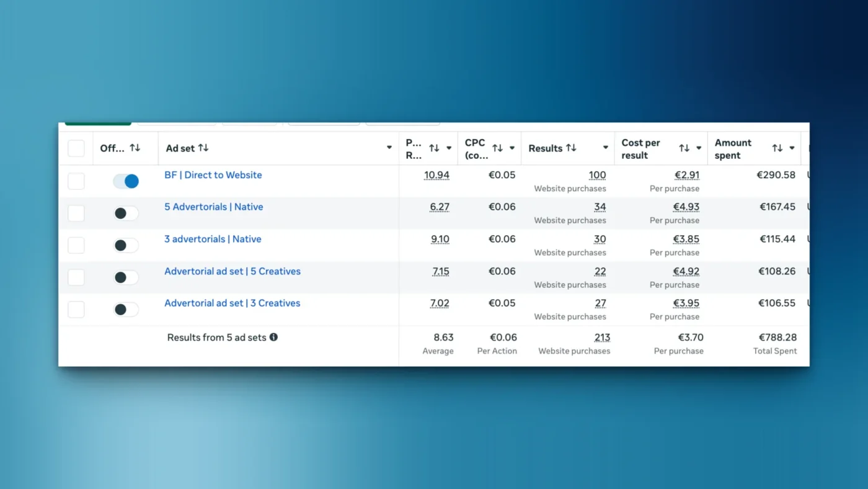Open the CPC column dropdown arrow
Viewport: 868px width, 489px height.
(x=512, y=148)
